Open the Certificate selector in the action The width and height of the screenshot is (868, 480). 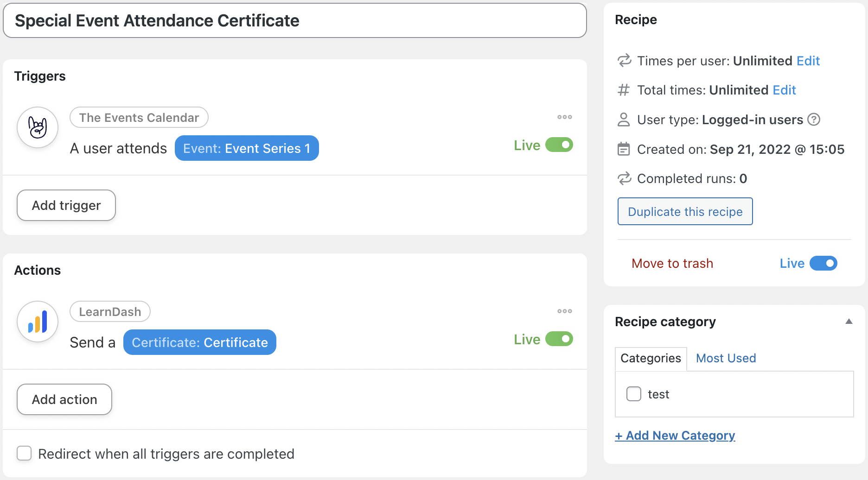pos(199,342)
